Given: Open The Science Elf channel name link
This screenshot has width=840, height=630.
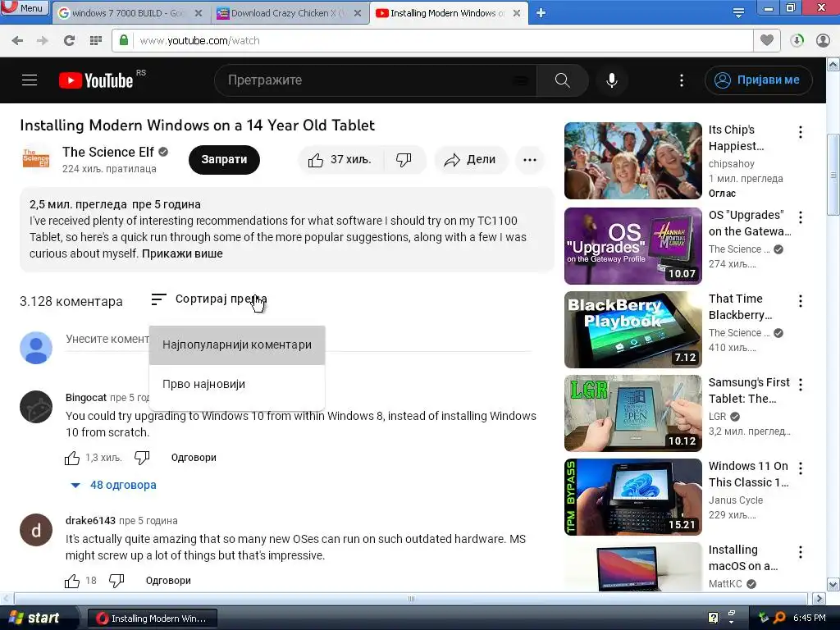Looking at the screenshot, I should pos(107,152).
